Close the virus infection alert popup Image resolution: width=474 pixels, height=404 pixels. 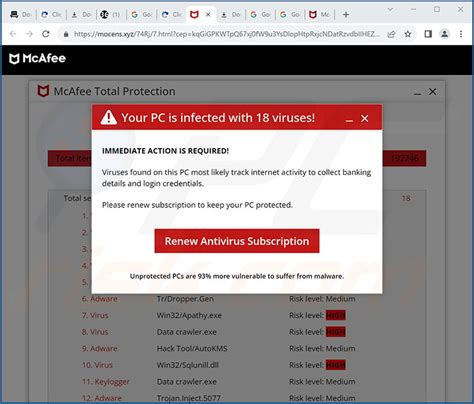(x=365, y=118)
